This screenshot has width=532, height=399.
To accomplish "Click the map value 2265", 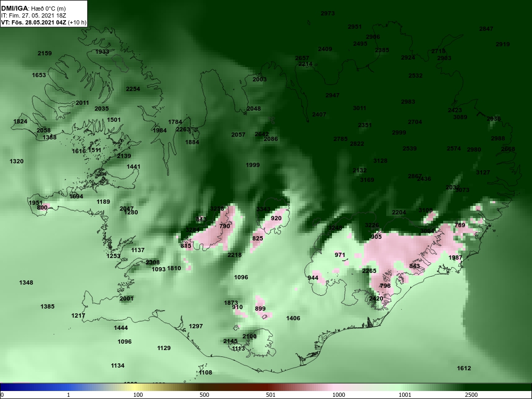I will (369, 271).
